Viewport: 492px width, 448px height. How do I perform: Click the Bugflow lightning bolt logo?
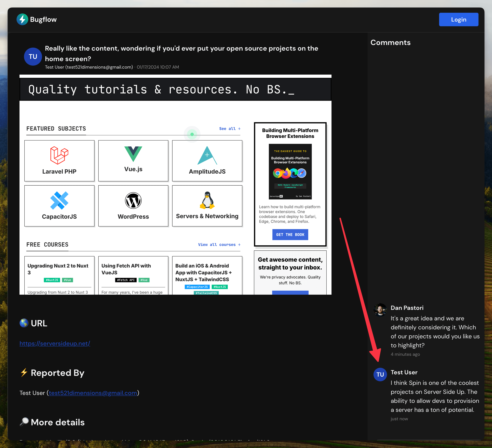(x=22, y=19)
